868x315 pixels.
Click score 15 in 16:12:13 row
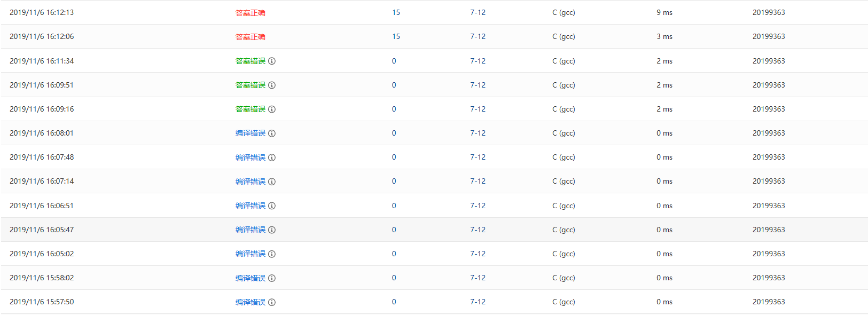tap(396, 12)
